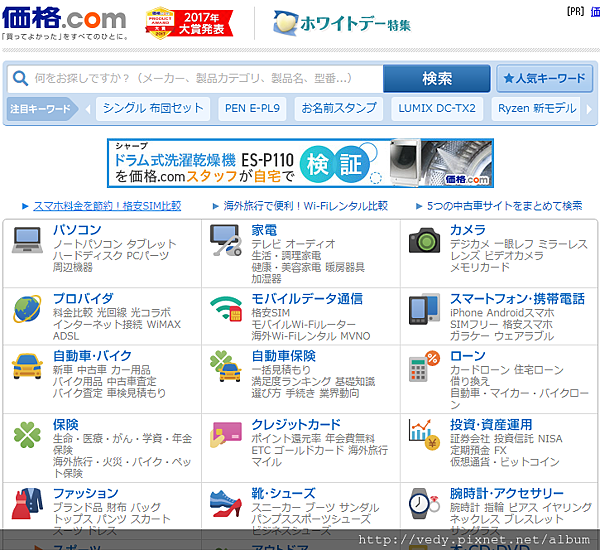Select the Ryzen 新モデル keyword
600x550 pixels.
[x=536, y=109]
